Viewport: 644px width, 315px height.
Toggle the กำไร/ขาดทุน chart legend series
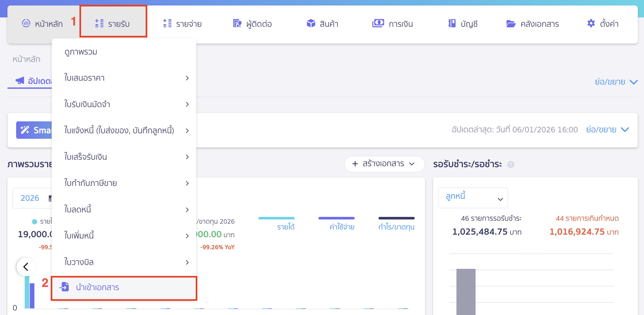point(396,227)
